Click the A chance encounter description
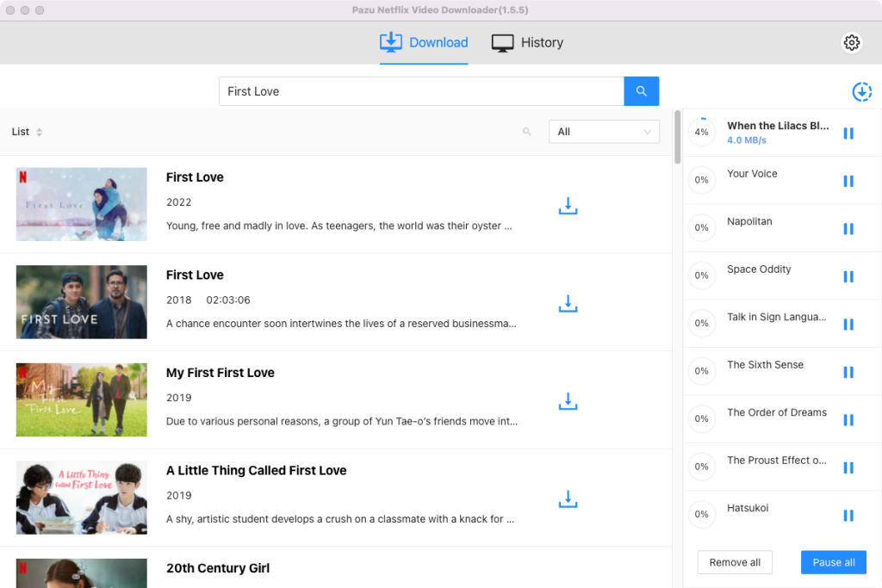This screenshot has height=588, width=882. pos(341,324)
